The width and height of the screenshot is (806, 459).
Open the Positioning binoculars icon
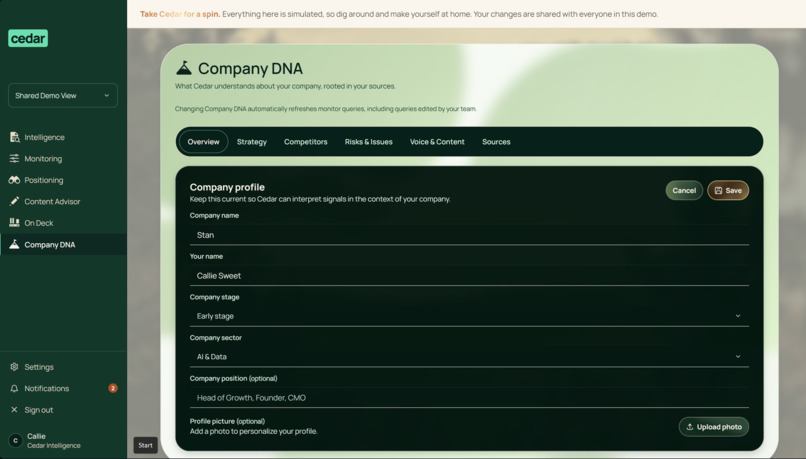[14, 180]
